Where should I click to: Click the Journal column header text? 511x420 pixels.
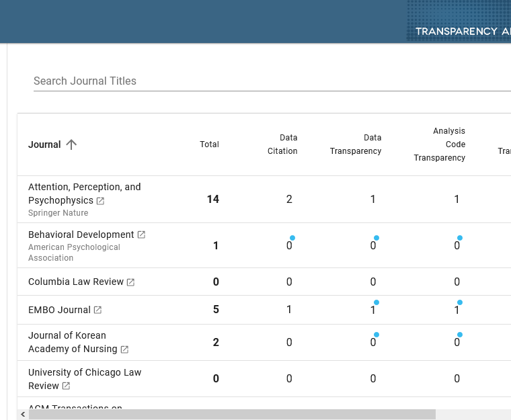(x=44, y=144)
